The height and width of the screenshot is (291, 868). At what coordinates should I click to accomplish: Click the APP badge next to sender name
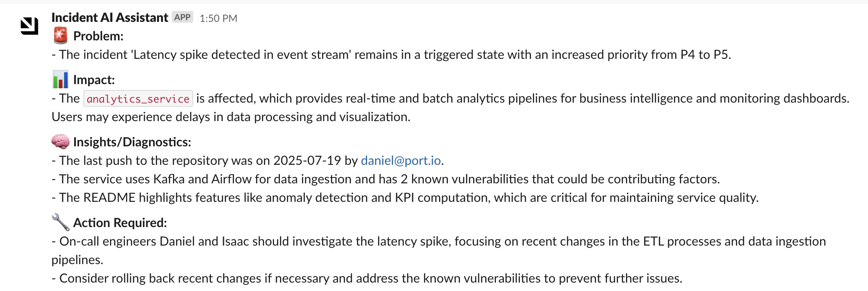[x=182, y=17]
